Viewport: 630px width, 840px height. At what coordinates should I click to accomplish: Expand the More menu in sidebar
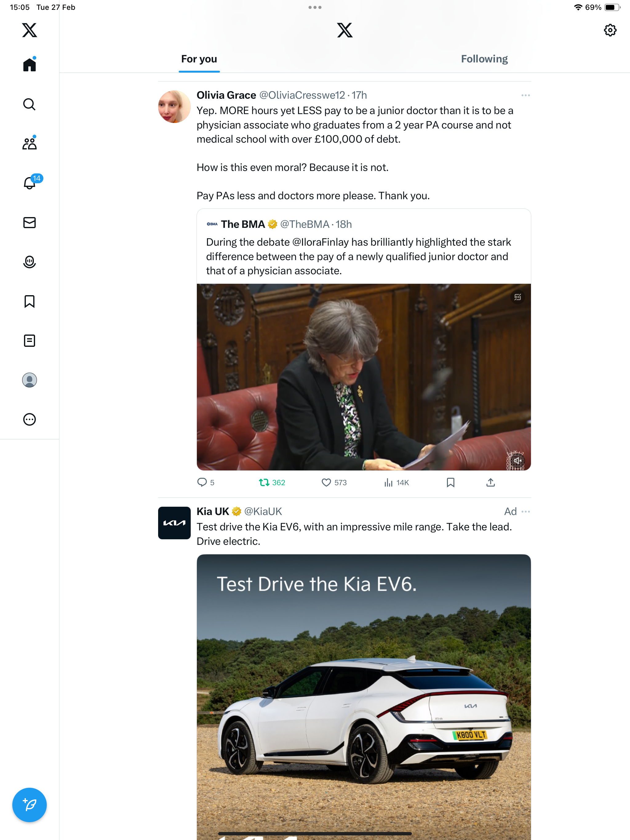[x=29, y=419]
